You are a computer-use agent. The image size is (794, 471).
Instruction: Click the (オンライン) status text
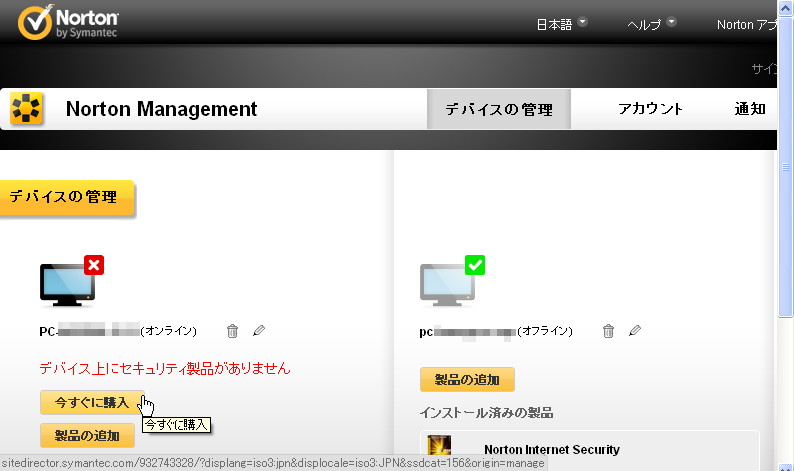point(169,331)
